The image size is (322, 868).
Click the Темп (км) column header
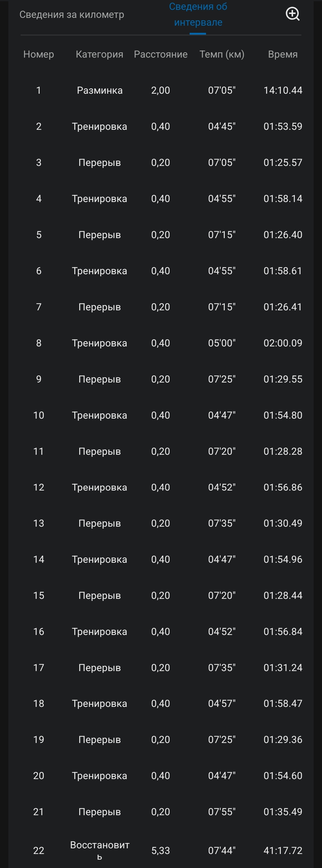222,54
